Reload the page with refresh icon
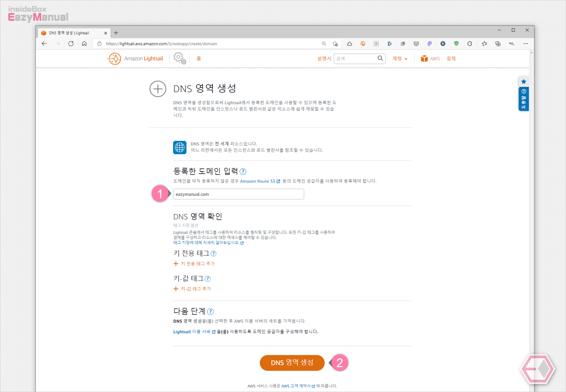The width and height of the screenshot is (566, 392). [71, 43]
